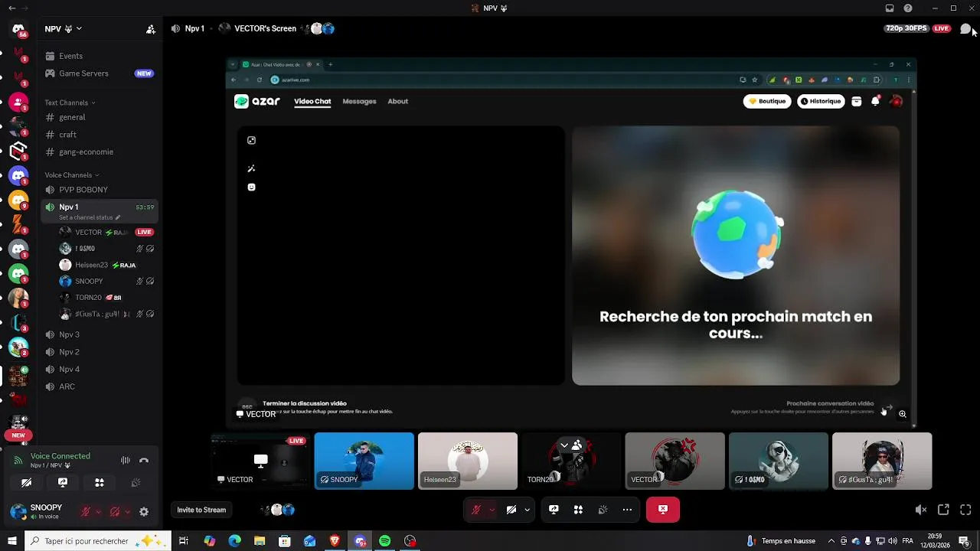The image size is (980, 551).
Task: Select user Heiseen23 in voice list
Action: pos(106,265)
